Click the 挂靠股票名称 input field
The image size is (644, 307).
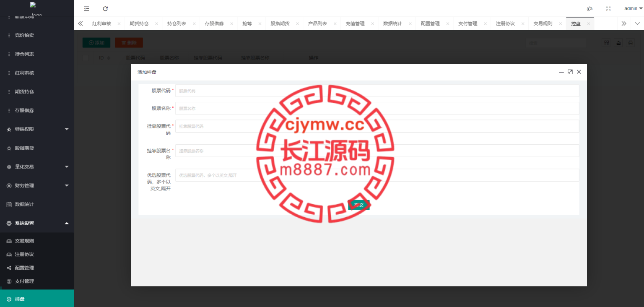[x=377, y=151]
